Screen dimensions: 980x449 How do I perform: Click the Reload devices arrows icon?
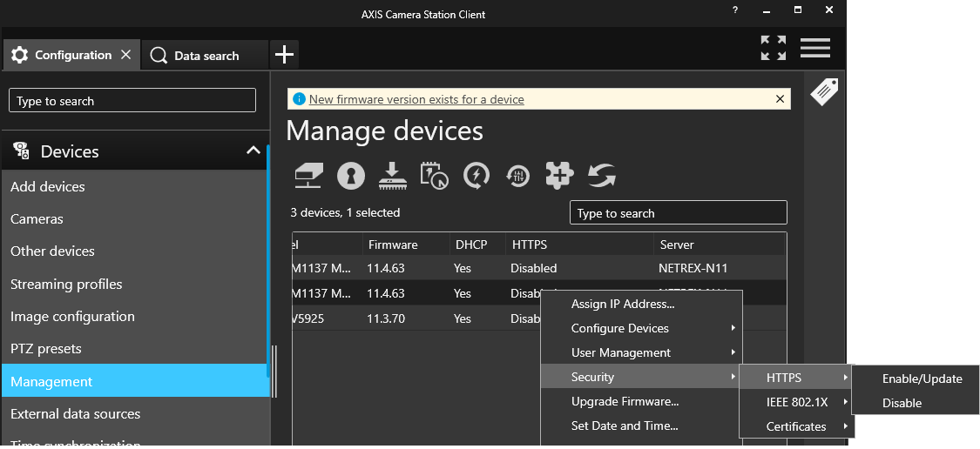602,176
